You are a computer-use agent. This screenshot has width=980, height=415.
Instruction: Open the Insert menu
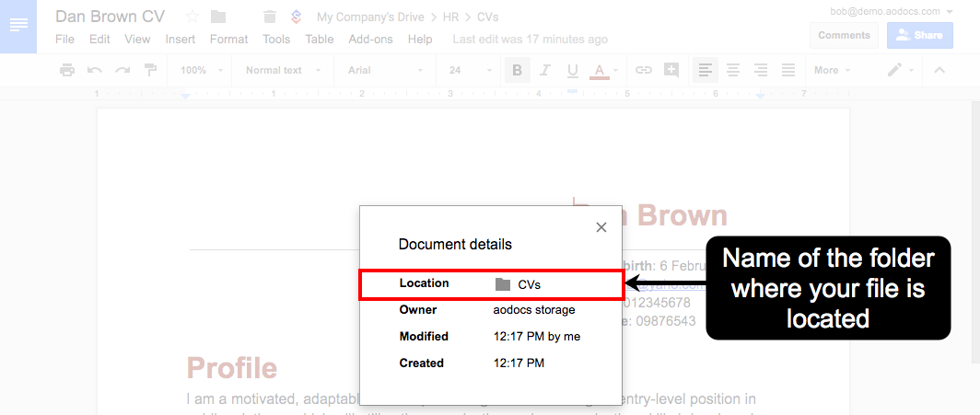[x=180, y=40]
